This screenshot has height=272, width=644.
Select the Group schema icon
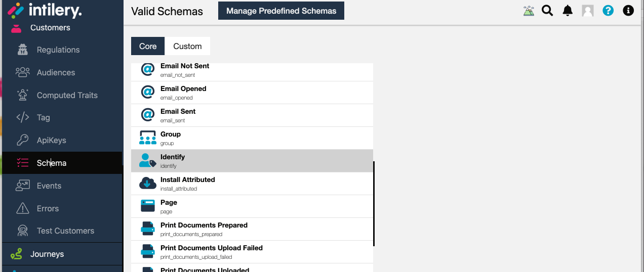(148, 138)
